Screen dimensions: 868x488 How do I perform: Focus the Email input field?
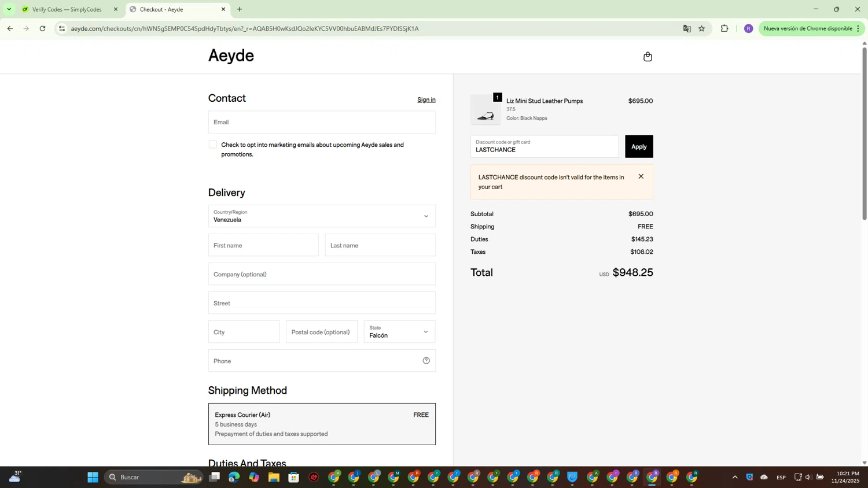click(322, 122)
